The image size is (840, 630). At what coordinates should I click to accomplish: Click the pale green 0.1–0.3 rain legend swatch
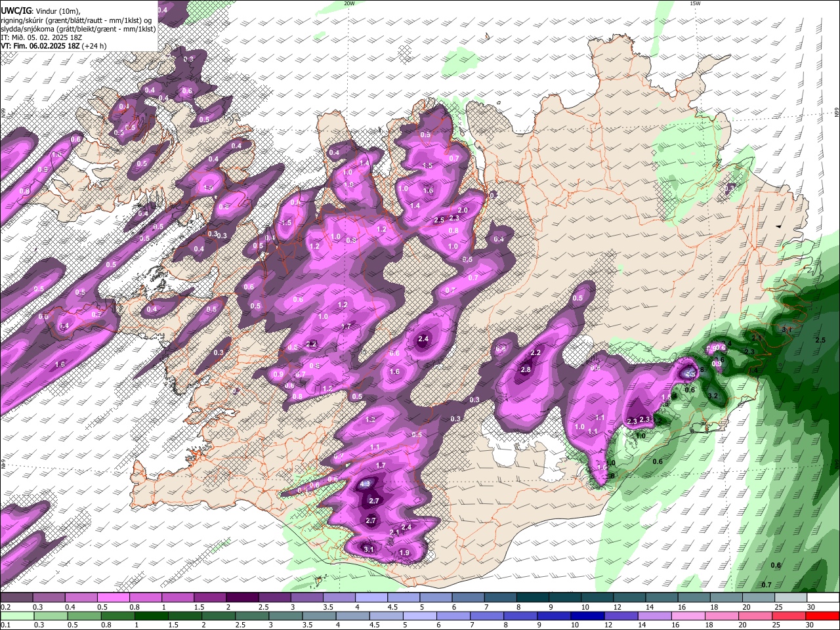click(x=16, y=616)
